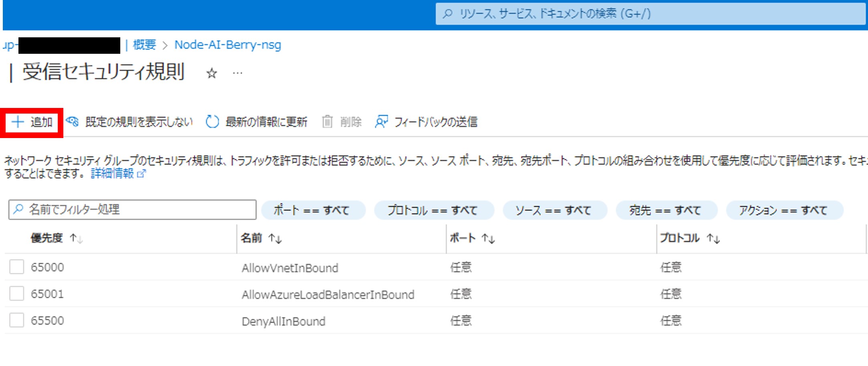Go to 概要 breadcrumb link
868x366 pixels.
click(x=144, y=45)
